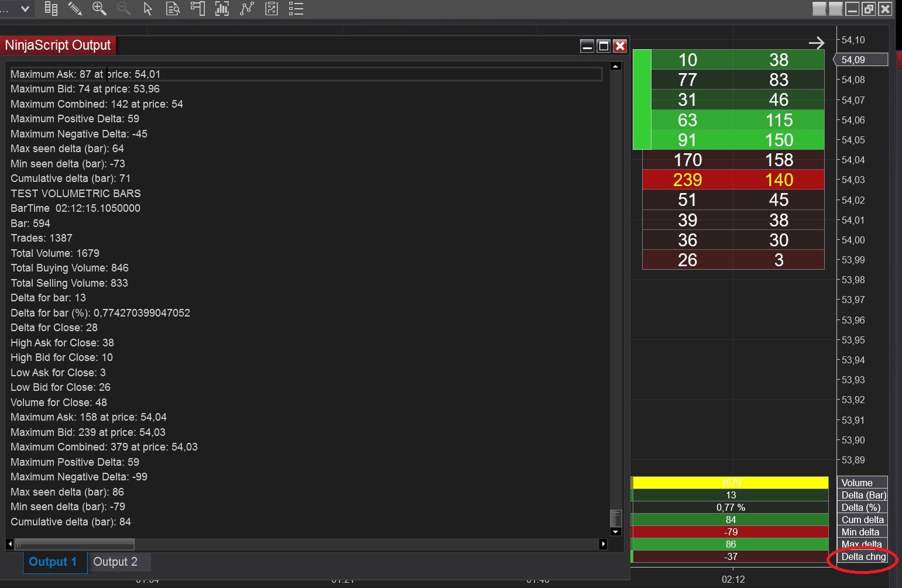Click the Delta (Bar) label
902x588 pixels.
(x=864, y=496)
